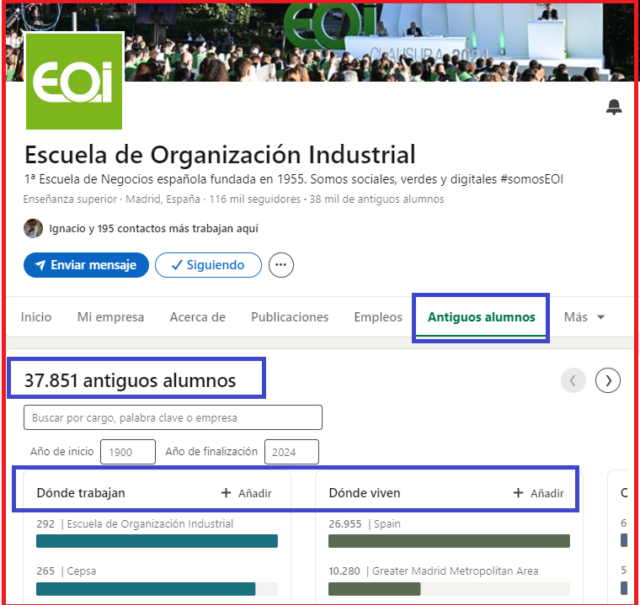Click the Año de inicio field
640x605 pixels.
(x=128, y=452)
